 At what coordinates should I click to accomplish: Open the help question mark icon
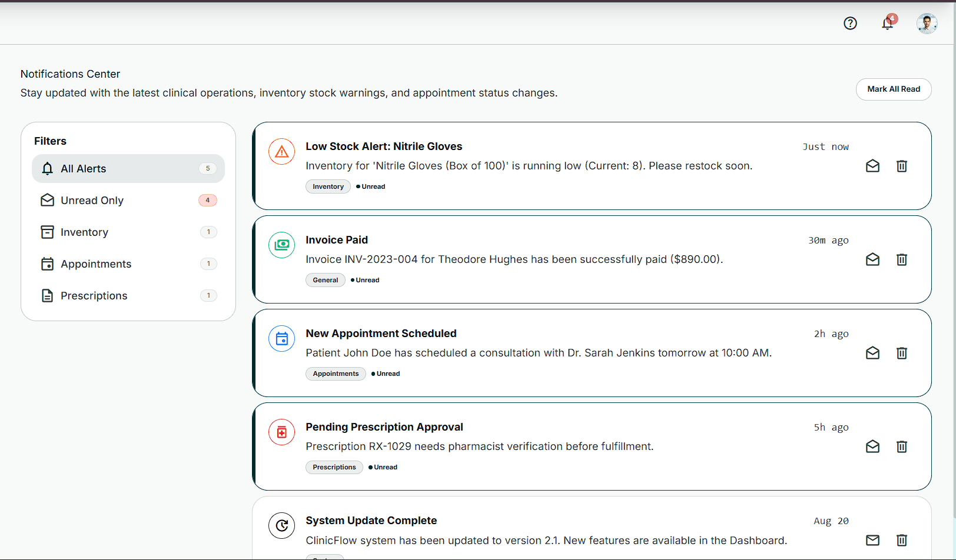(x=850, y=23)
